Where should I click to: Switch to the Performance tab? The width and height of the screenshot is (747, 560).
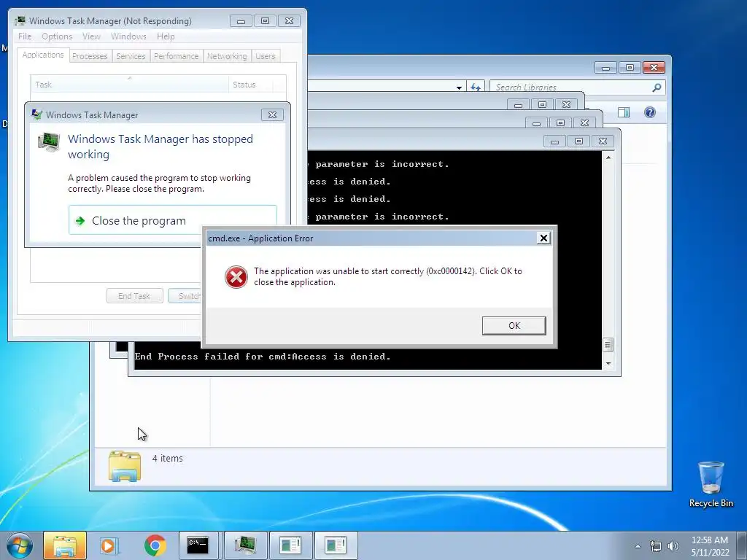(177, 56)
